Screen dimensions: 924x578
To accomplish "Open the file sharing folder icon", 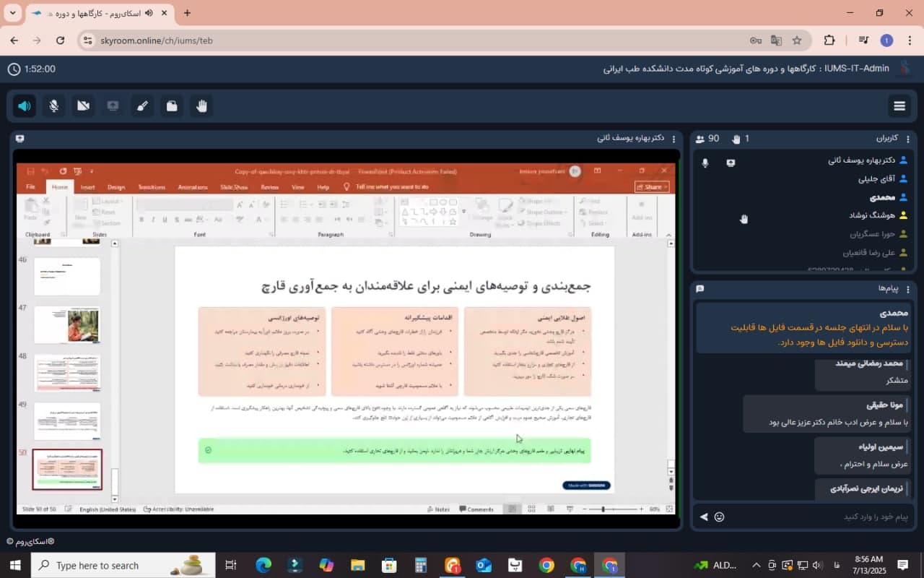I will click(172, 106).
